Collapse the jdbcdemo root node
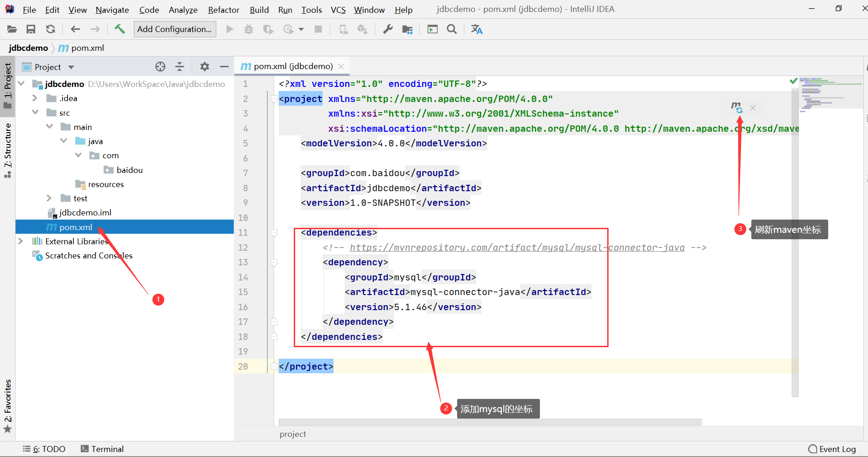Image resolution: width=868 pixels, height=457 pixels. (x=21, y=84)
